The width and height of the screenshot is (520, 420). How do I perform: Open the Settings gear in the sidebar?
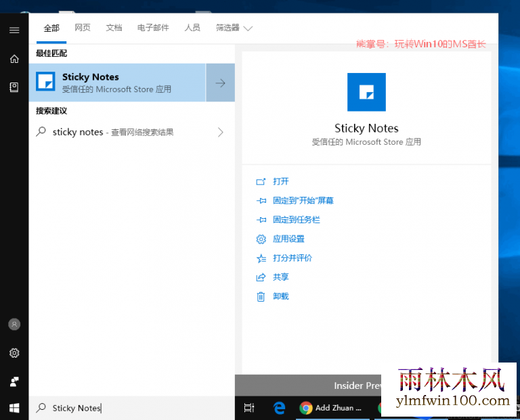pos(14,353)
